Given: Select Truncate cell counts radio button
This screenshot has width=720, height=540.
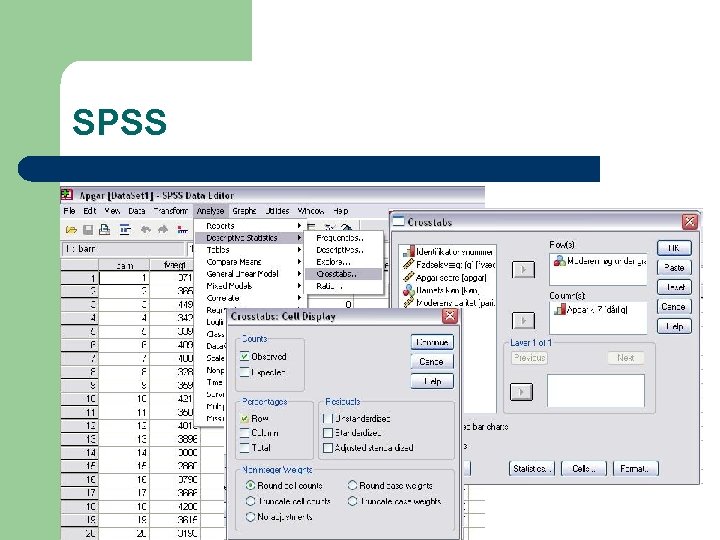Looking at the screenshot, I should click(250, 501).
